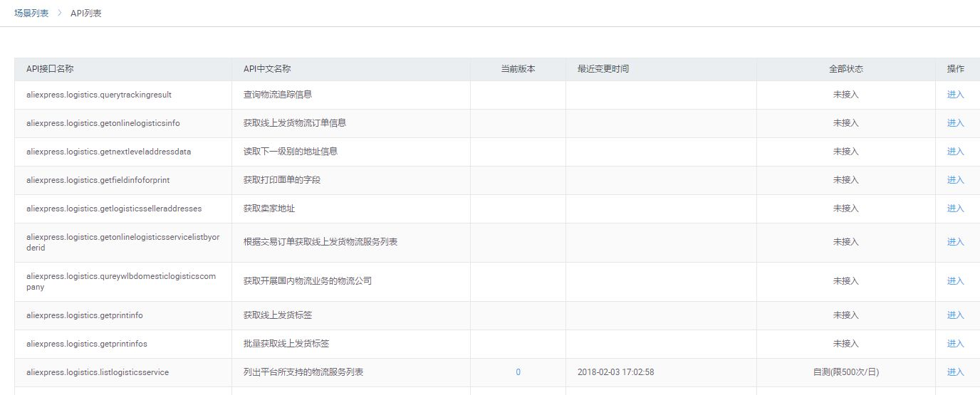
Task: Click 进入 for qureywlbdomesticlogisticscompany row
Action: [x=955, y=281]
